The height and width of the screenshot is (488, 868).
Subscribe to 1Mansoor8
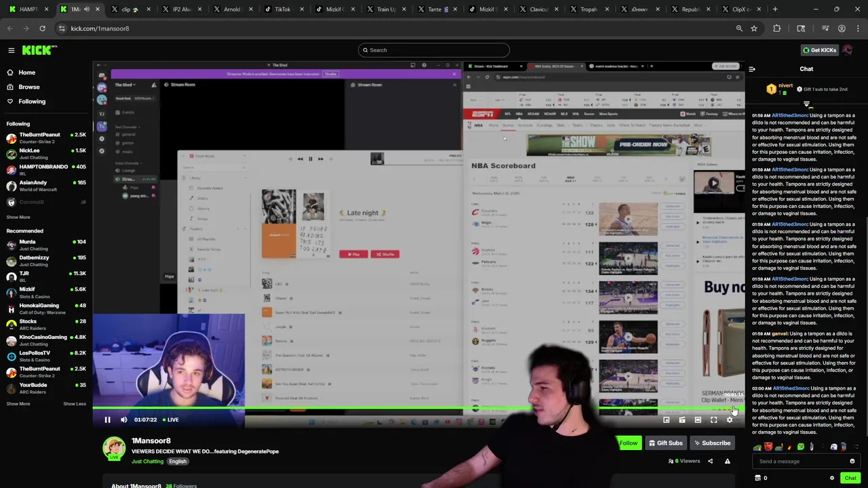click(x=711, y=443)
